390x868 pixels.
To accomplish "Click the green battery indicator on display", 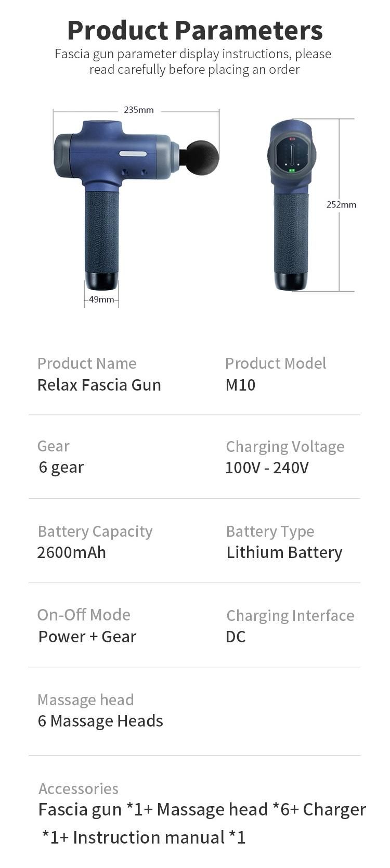I will pyautogui.click(x=292, y=170).
